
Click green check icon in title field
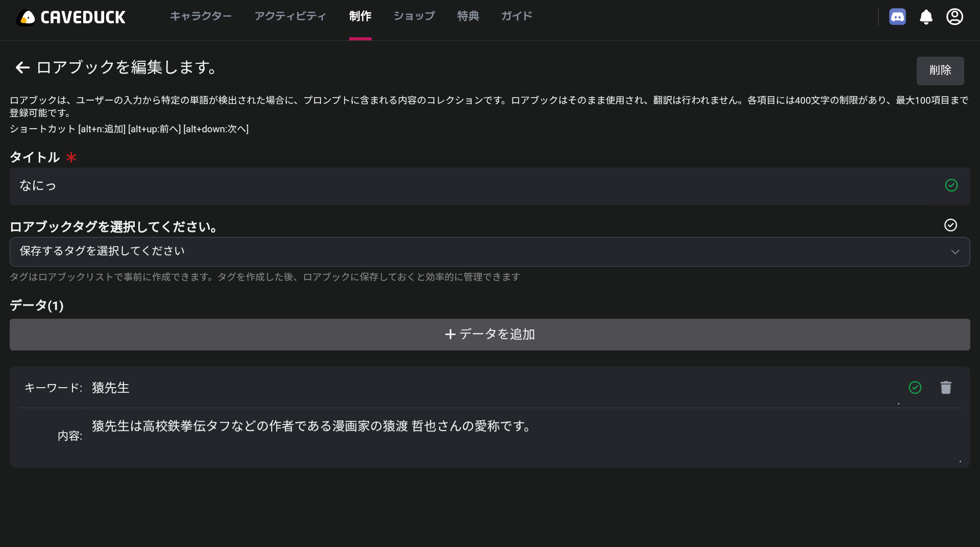click(x=951, y=185)
